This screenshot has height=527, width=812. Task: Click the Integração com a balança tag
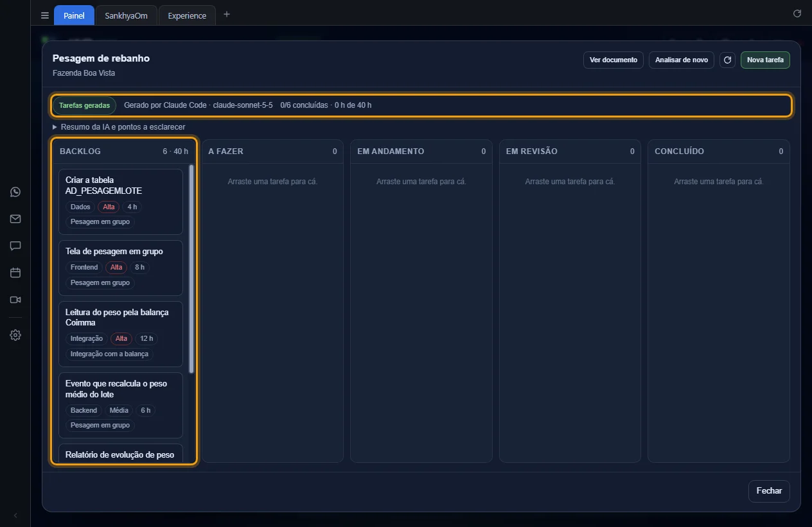(x=109, y=354)
